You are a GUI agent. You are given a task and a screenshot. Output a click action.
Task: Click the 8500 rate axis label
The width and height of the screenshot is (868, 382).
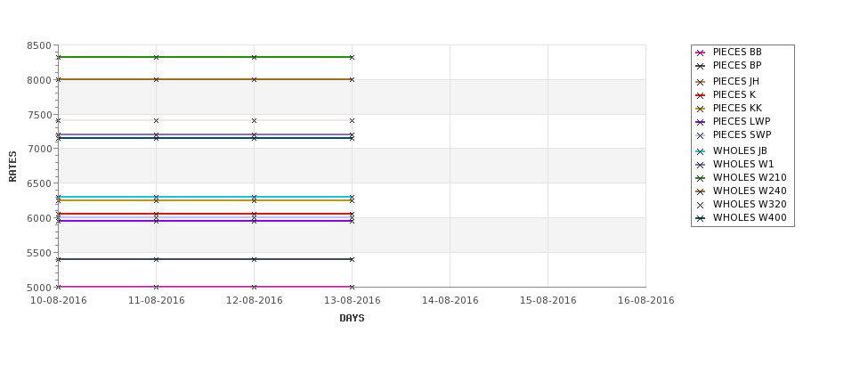click(39, 46)
